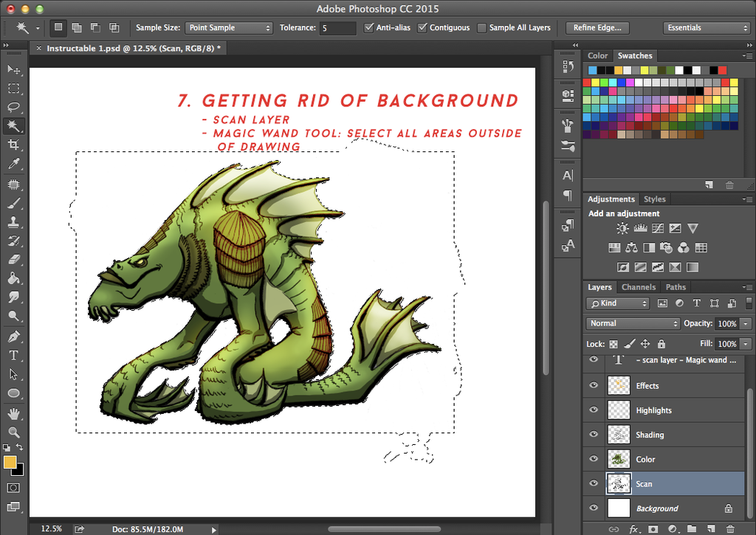This screenshot has height=535, width=756.
Task: Select the Move tool
Action: 15,69
